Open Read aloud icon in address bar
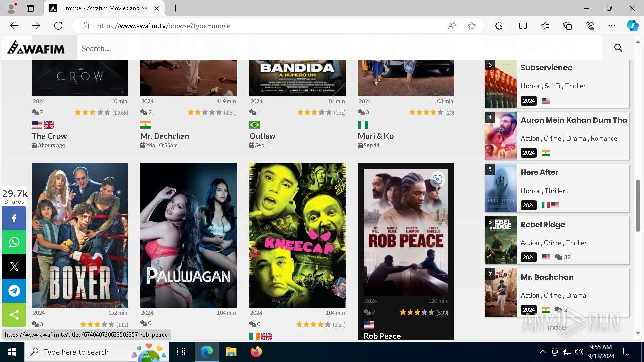This screenshot has width=644, height=362. click(x=452, y=26)
